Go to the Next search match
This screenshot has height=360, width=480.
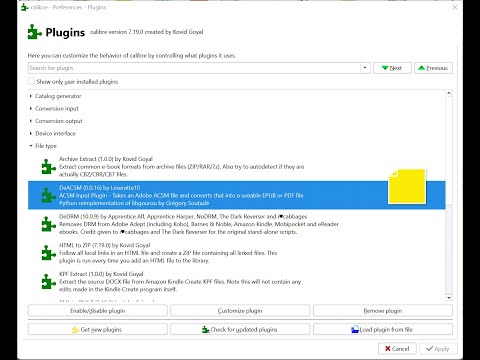(392, 68)
